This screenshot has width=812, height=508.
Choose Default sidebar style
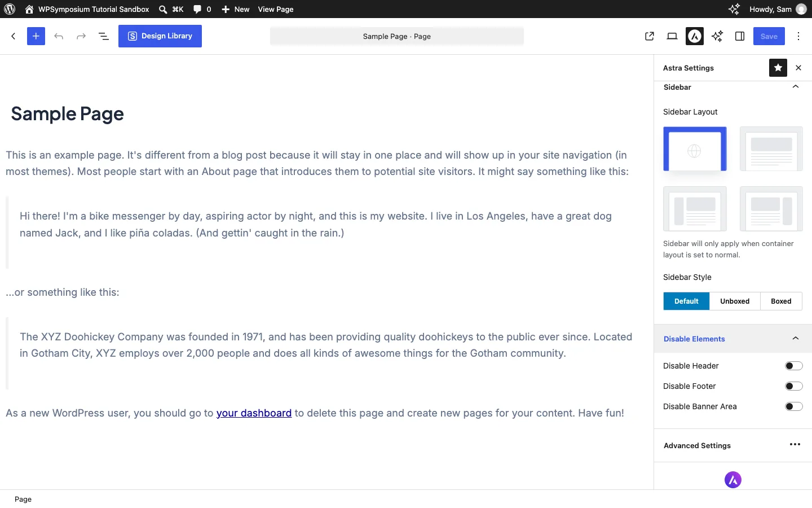pyautogui.click(x=686, y=301)
